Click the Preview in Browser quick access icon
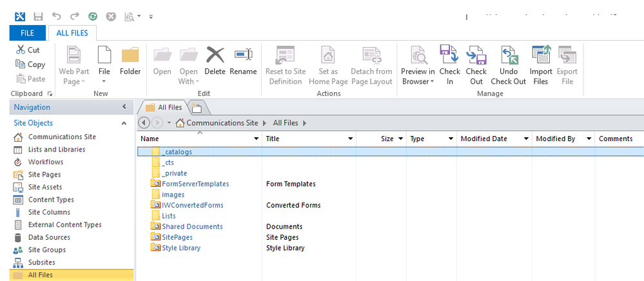Screen dimensions: 644x281 tap(130, 16)
